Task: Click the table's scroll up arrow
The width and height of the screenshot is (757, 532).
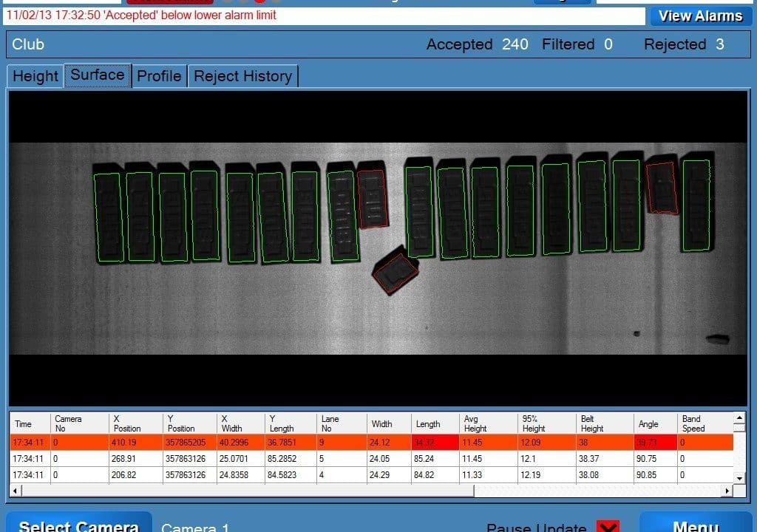Action: tap(739, 419)
